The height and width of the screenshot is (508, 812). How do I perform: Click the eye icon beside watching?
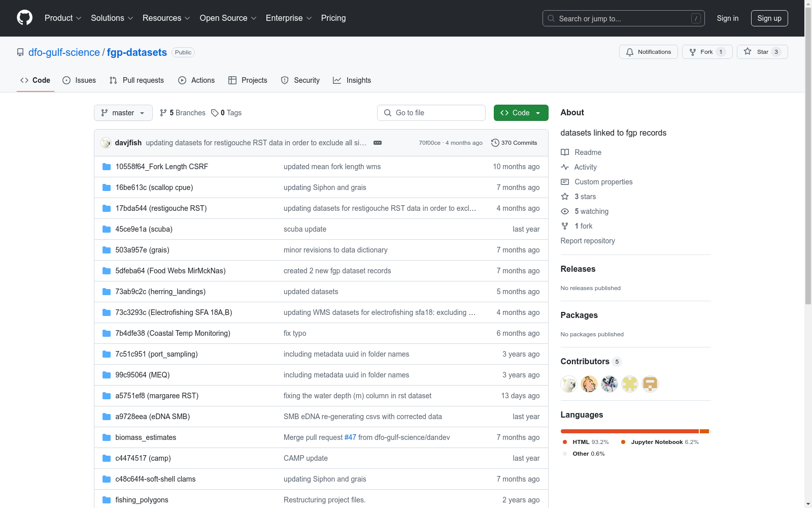click(565, 211)
